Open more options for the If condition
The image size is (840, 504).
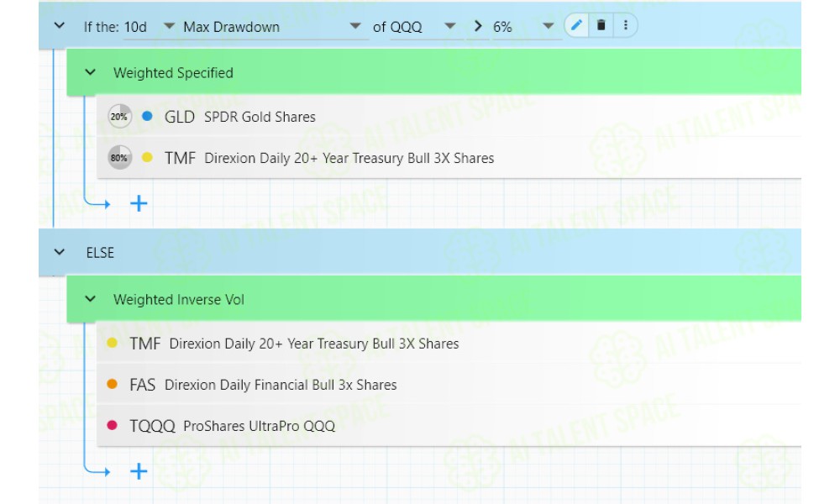(x=625, y=26)
